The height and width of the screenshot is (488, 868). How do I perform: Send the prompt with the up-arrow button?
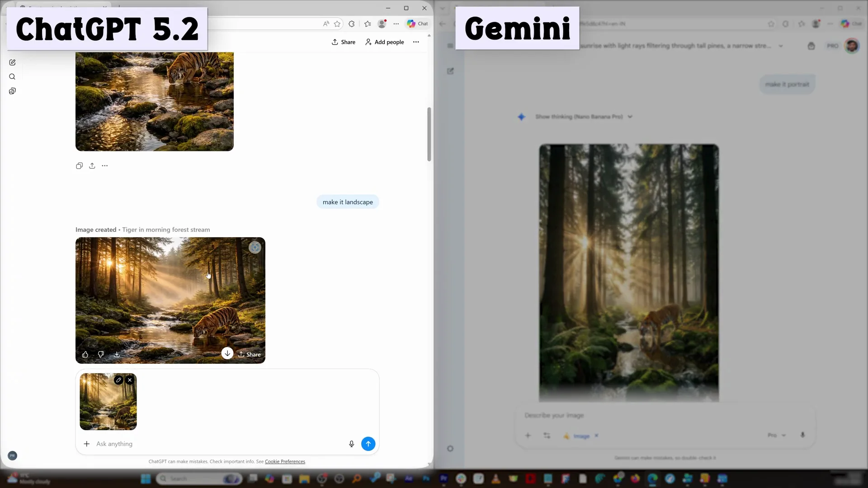coord(368,444)
